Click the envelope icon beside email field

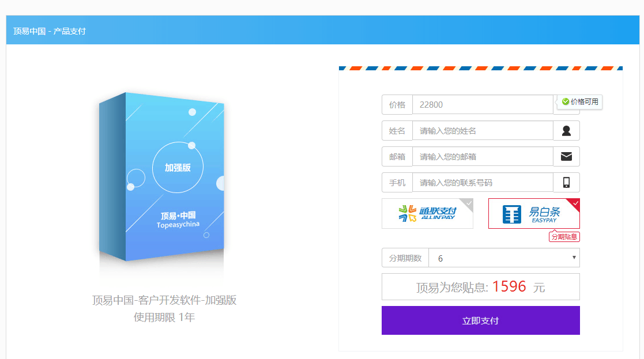coord(566,156)
